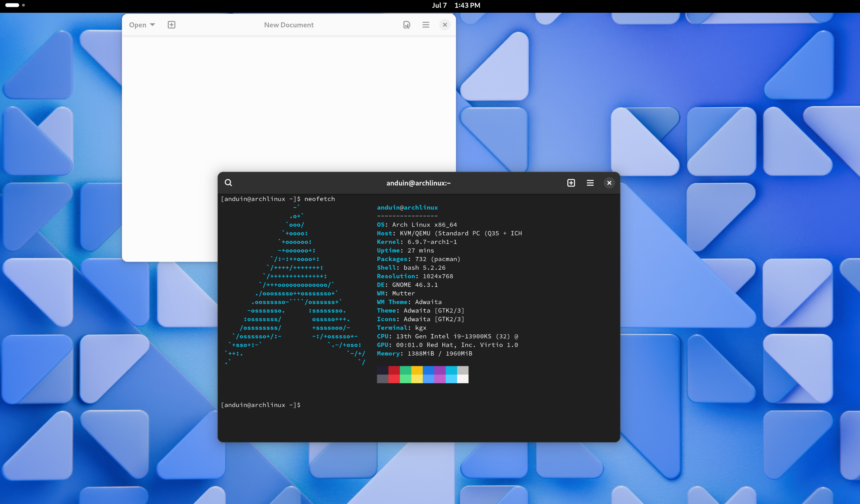The width and height of the screenshot is (860, 504).
Task: Click the terminal prompt line at bottom
Action: (x=261, y=405)
